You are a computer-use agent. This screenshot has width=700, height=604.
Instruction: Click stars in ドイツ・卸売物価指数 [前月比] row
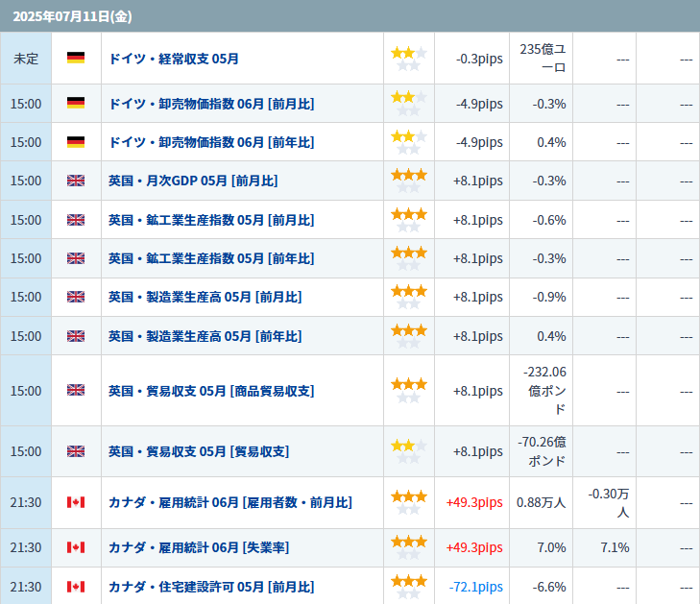pyautogui.click(x=409, y=103)
